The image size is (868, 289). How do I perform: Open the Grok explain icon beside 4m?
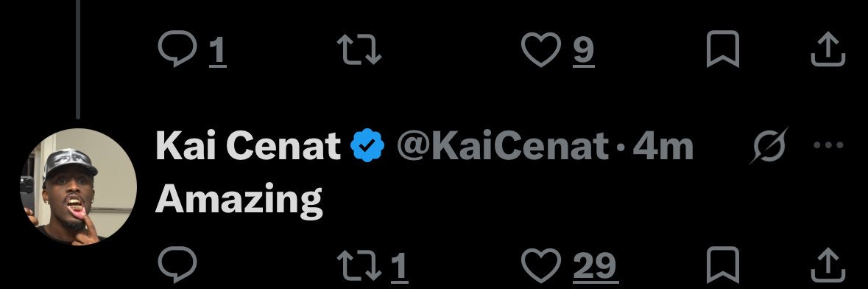769,146
